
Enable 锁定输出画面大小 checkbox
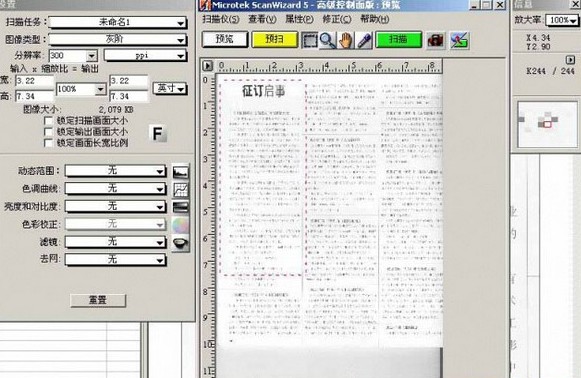point(48,132)
